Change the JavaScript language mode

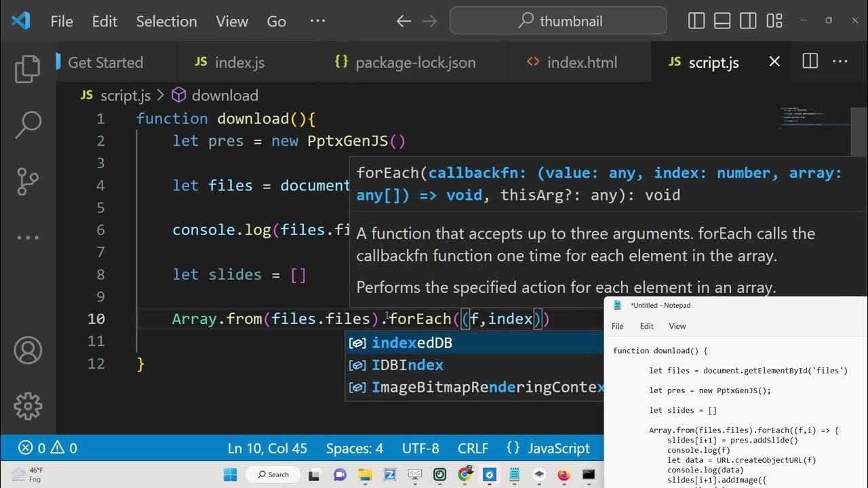(549, 448)
